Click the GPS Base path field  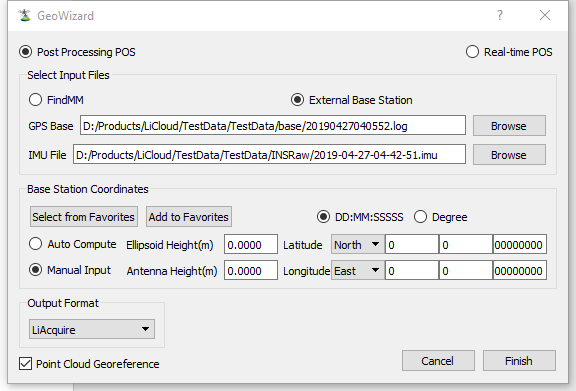coord(273,126)
